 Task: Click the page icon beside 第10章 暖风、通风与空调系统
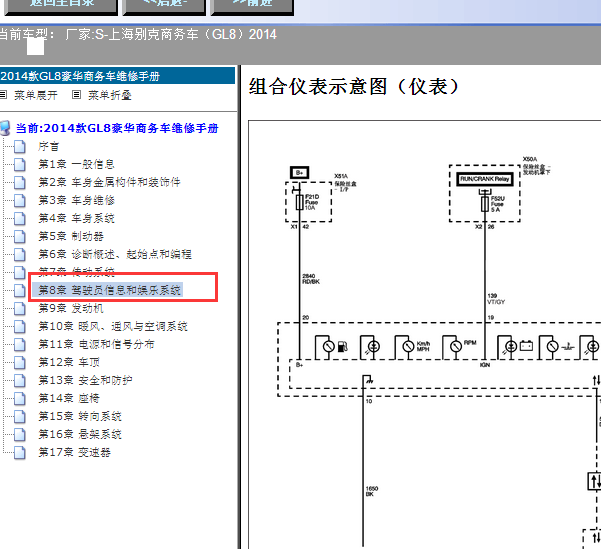tap(20, 326)
